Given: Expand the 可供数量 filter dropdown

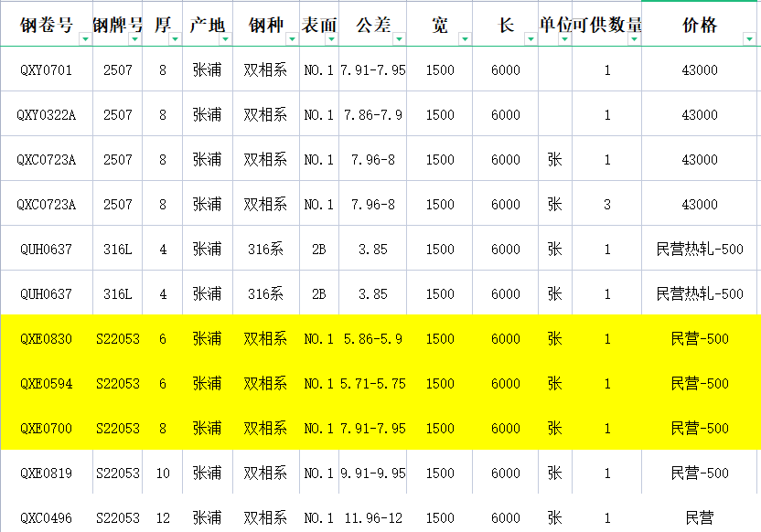Looking at the screenshot, I should [633, 38].
